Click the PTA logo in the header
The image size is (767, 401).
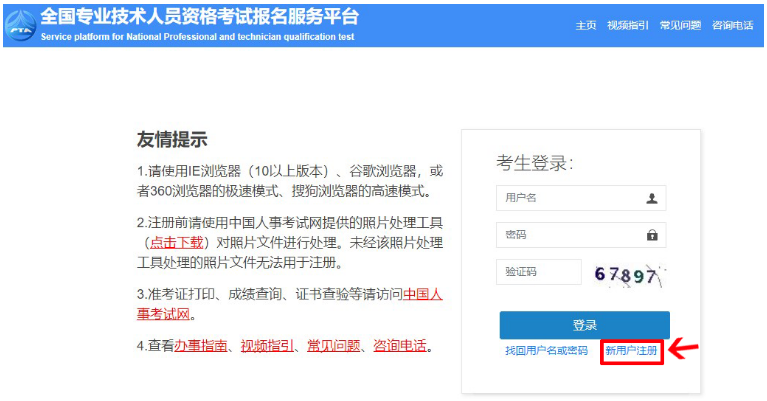point(21,25)
